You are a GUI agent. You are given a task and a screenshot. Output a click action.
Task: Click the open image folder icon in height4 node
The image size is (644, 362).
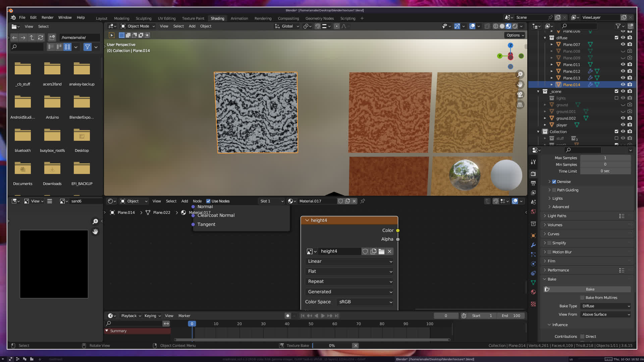381,251
